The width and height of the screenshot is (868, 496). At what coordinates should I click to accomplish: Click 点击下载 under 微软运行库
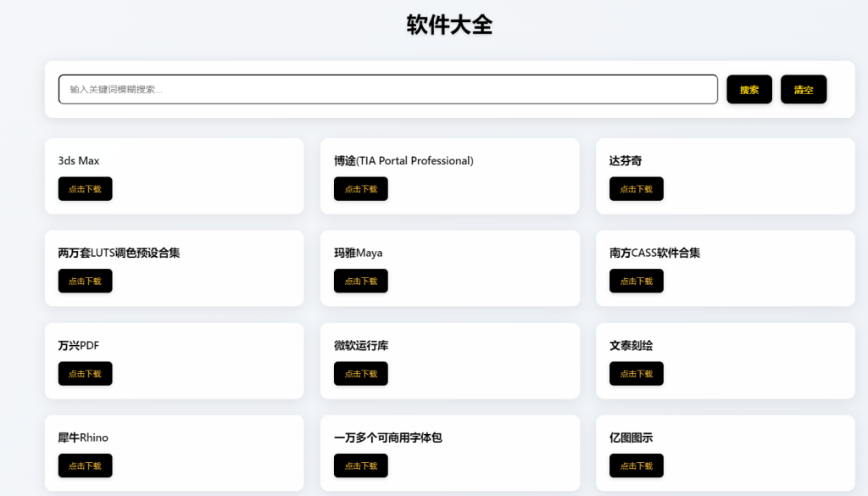(x=361, y=373)
